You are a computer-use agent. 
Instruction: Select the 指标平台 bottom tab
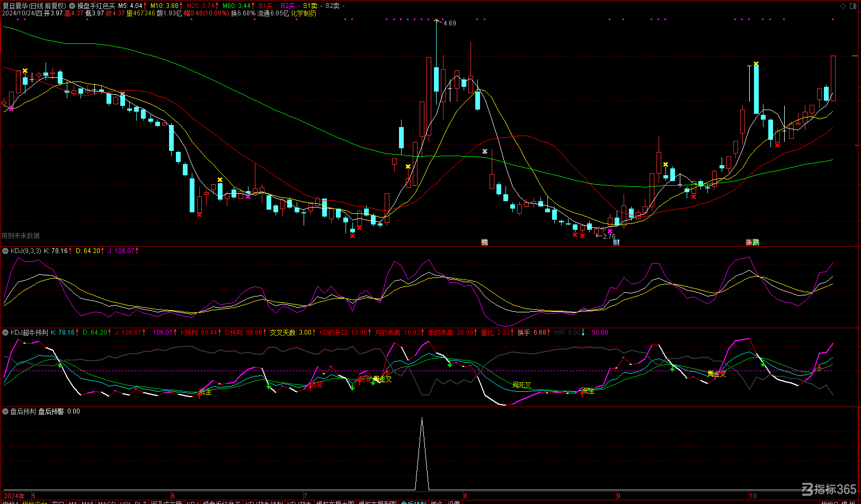[35, 502]
